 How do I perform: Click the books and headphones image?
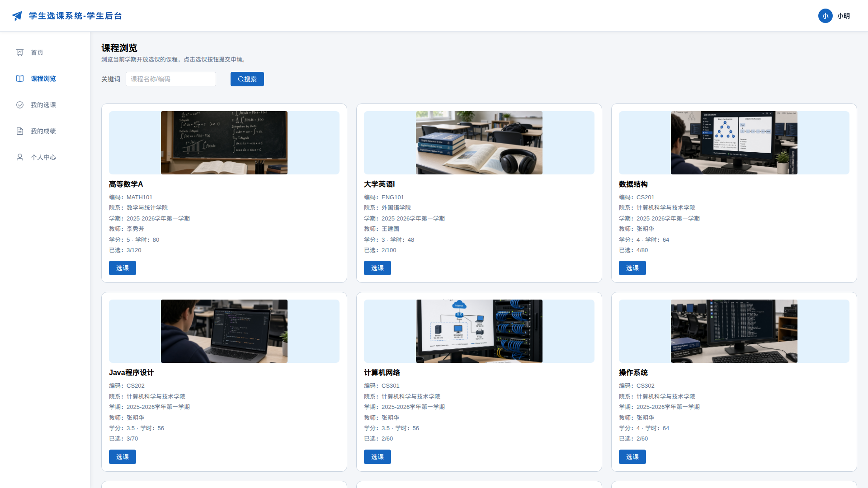(x=479, y=143)
